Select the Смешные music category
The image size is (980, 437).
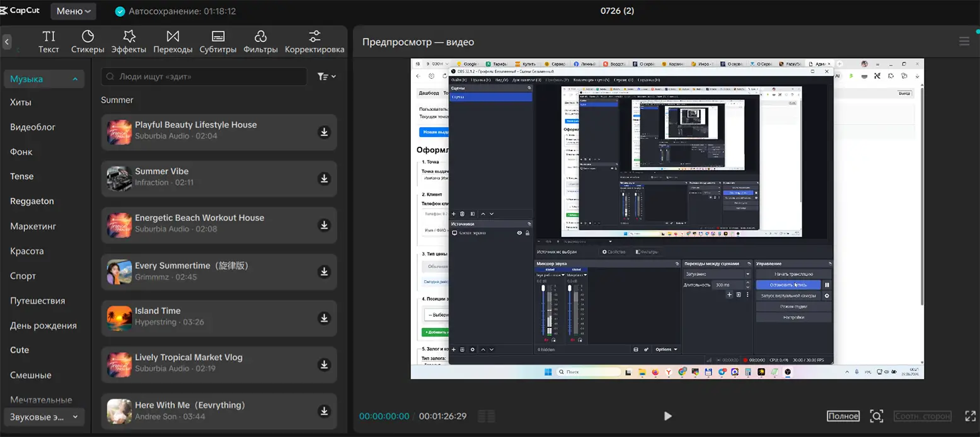pyautogui.click(x=31, y=375)
